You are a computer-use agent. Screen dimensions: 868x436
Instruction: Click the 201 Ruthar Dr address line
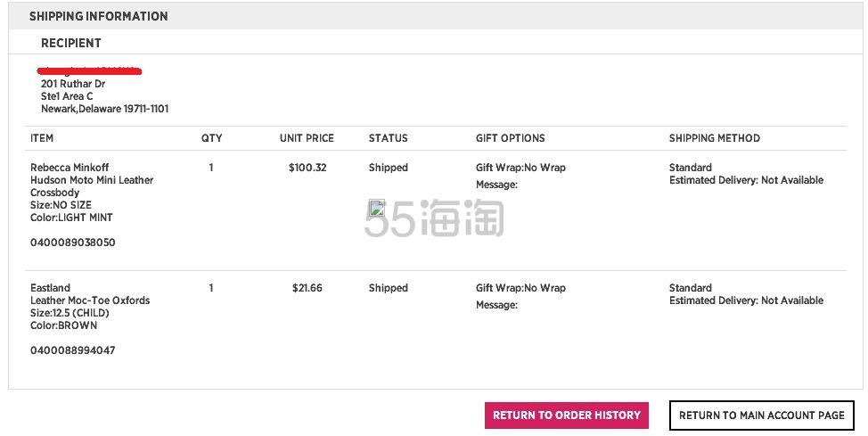(73, 84)
